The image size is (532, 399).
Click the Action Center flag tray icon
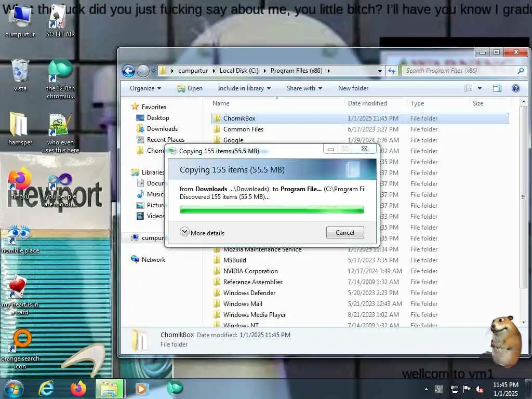467,389
